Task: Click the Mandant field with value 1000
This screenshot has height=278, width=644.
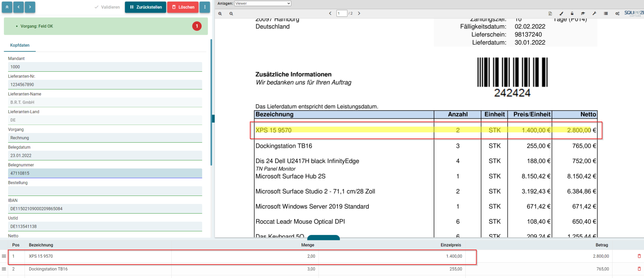Action: click(x=105, y=67)
